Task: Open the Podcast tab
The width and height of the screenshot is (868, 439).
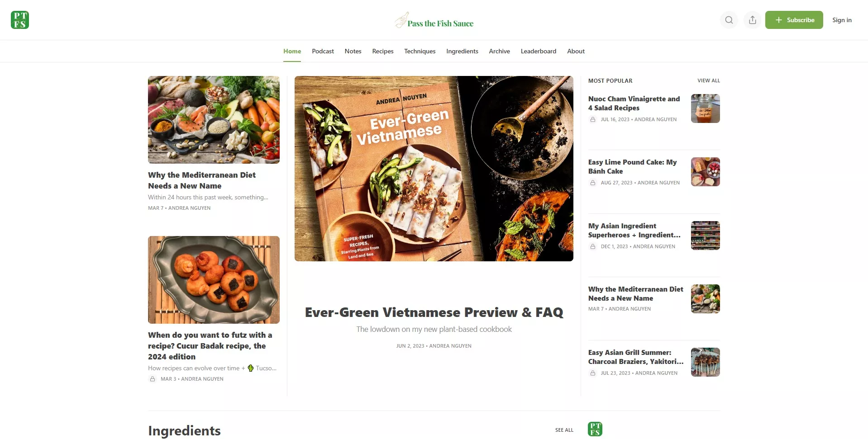Action: coord(323,51)
